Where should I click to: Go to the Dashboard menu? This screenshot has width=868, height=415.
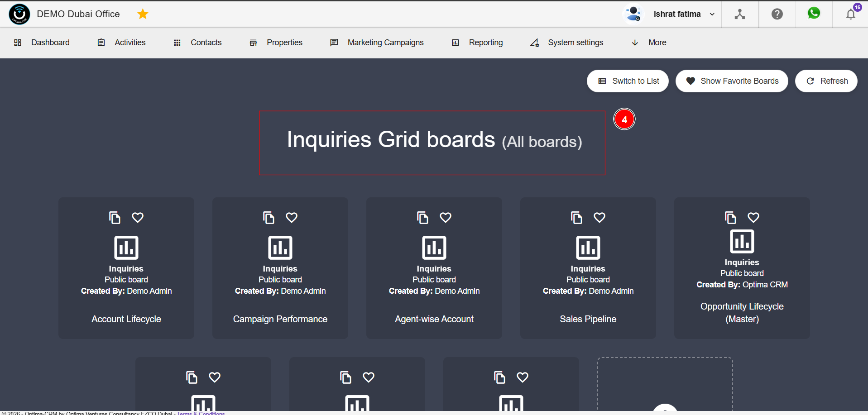42,43
